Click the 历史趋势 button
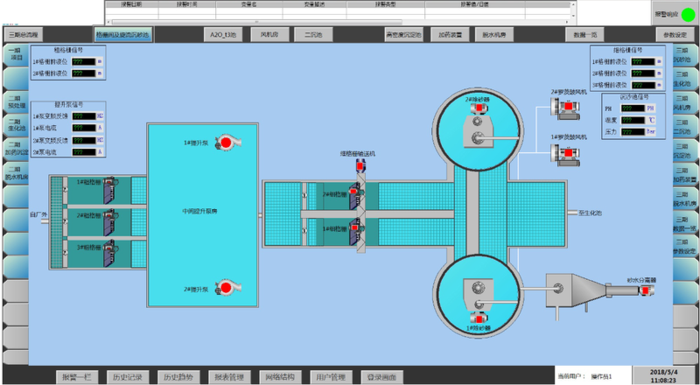This screenshot has height=385, width=700. tap(179, 377)
